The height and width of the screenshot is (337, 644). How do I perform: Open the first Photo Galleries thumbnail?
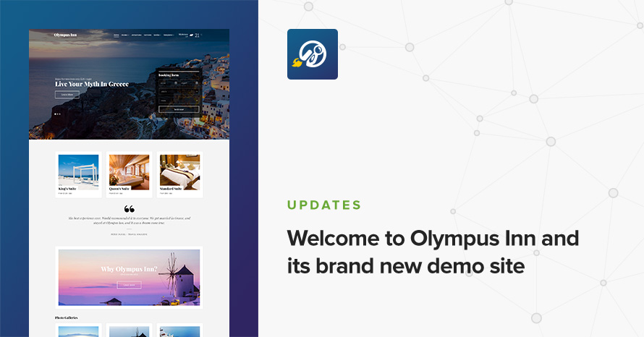click(x=78, y=331)
